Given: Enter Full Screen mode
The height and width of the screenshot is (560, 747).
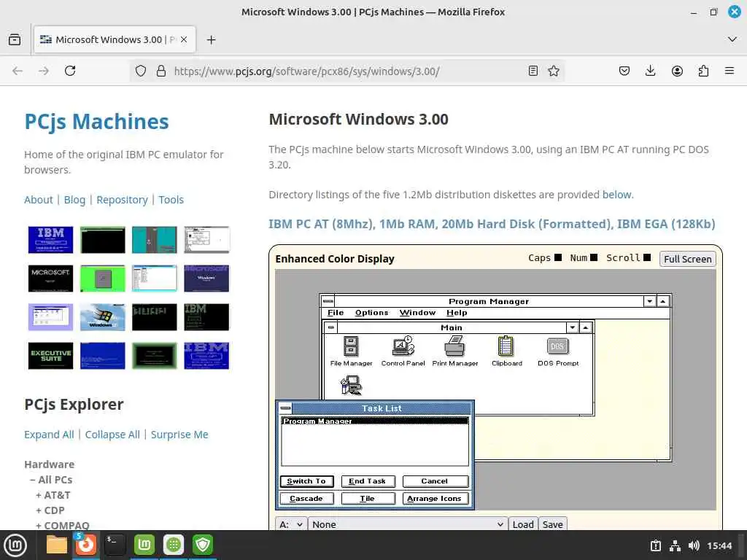Looking at the screenshot, I should pyautogui.click(x=687, y=259).
